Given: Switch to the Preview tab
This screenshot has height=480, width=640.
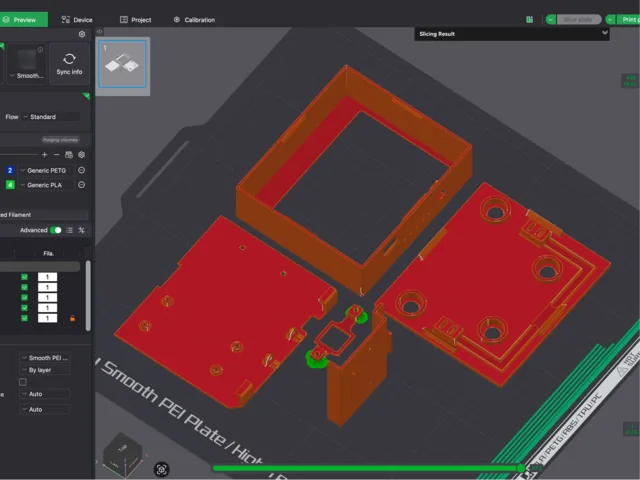Looking at the screenshot, I should tap(24, 20).
